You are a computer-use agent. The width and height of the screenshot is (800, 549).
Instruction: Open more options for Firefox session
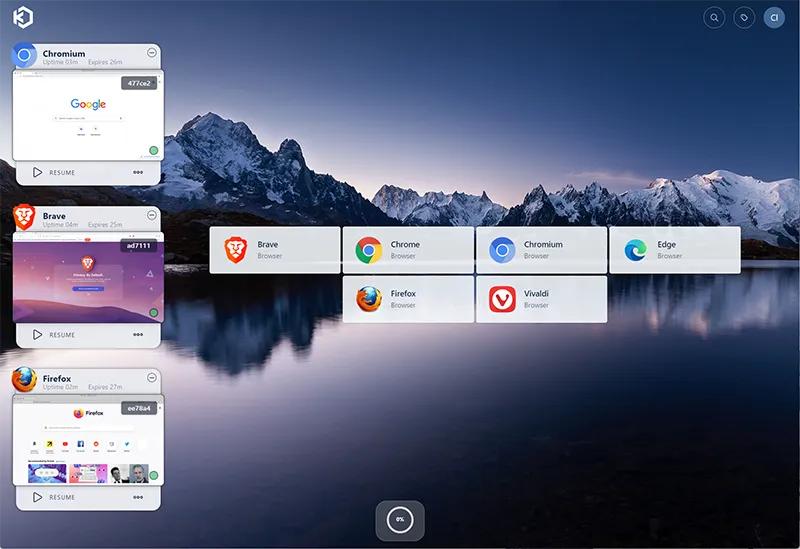click(138, 497)
